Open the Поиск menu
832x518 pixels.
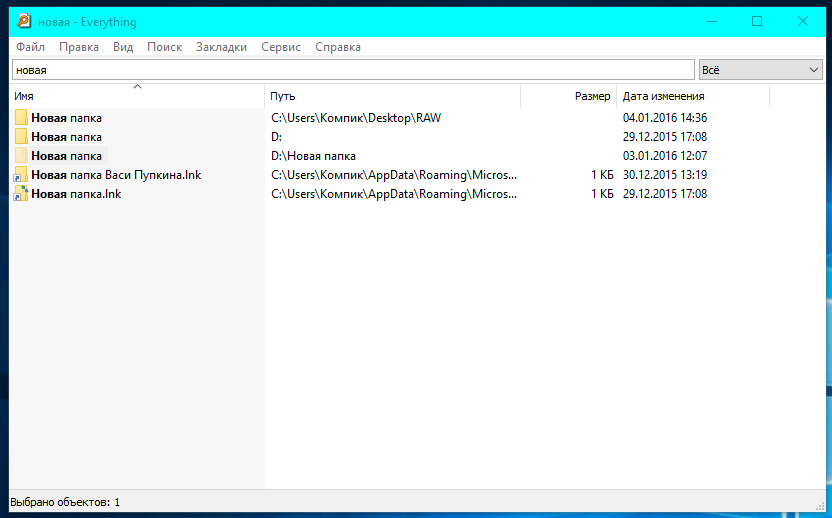pos(164,47)
